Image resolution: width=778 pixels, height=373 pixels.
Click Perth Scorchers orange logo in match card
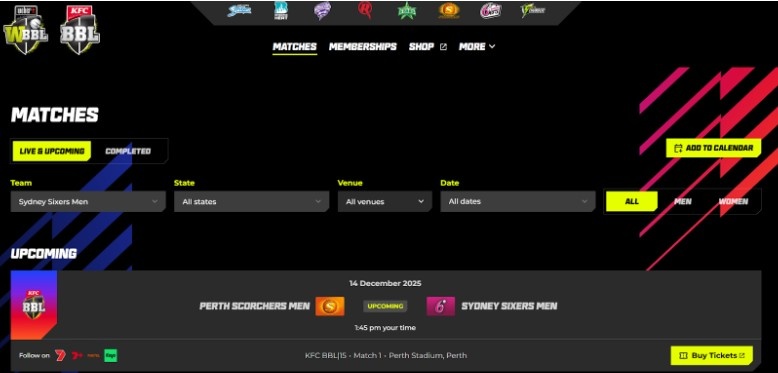pyautogui.click(x=330, y=306)
